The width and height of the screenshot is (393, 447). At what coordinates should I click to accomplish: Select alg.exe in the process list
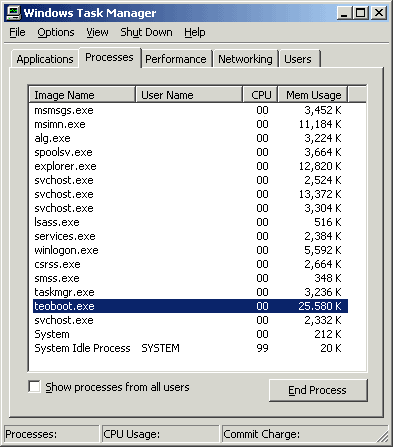pyautogui.click(x=190, y=138)
